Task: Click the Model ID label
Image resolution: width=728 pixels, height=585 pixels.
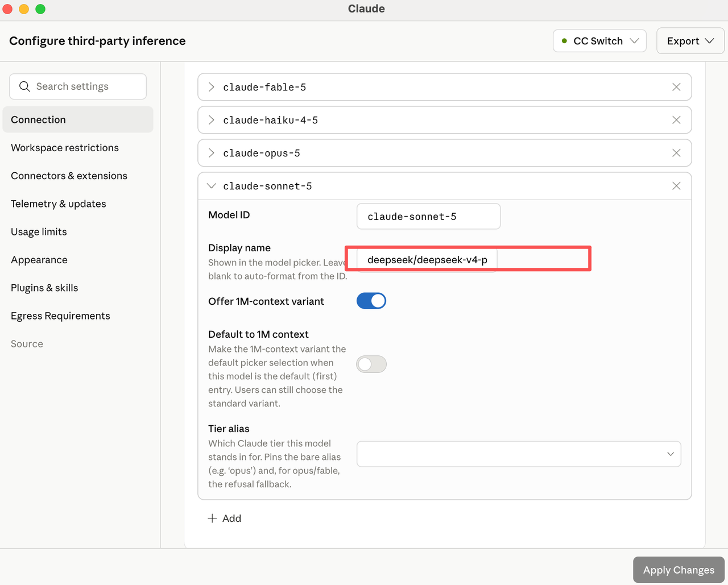Action: (229, 215)
